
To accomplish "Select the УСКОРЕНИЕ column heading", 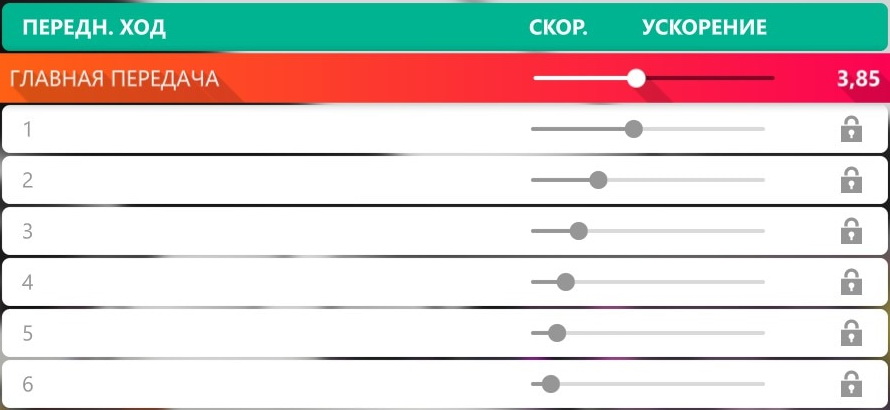I will tap(704, 26).
